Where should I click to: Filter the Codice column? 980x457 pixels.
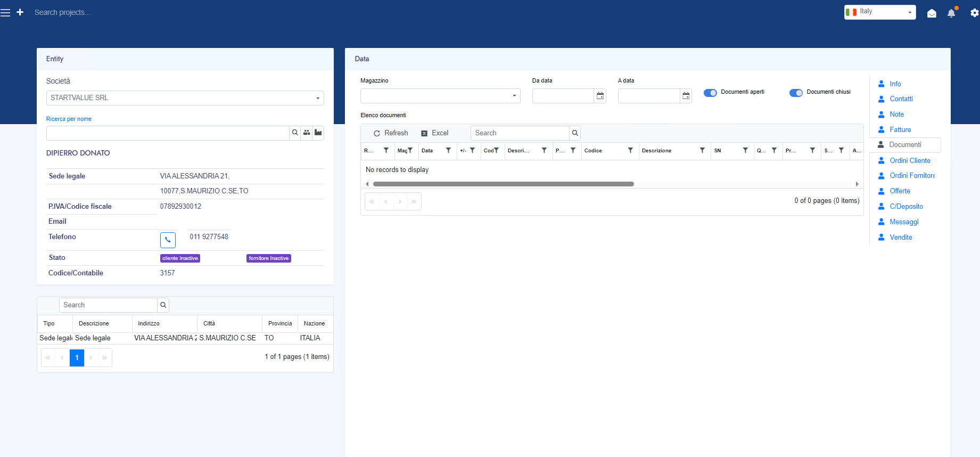[x=630, y=151]
